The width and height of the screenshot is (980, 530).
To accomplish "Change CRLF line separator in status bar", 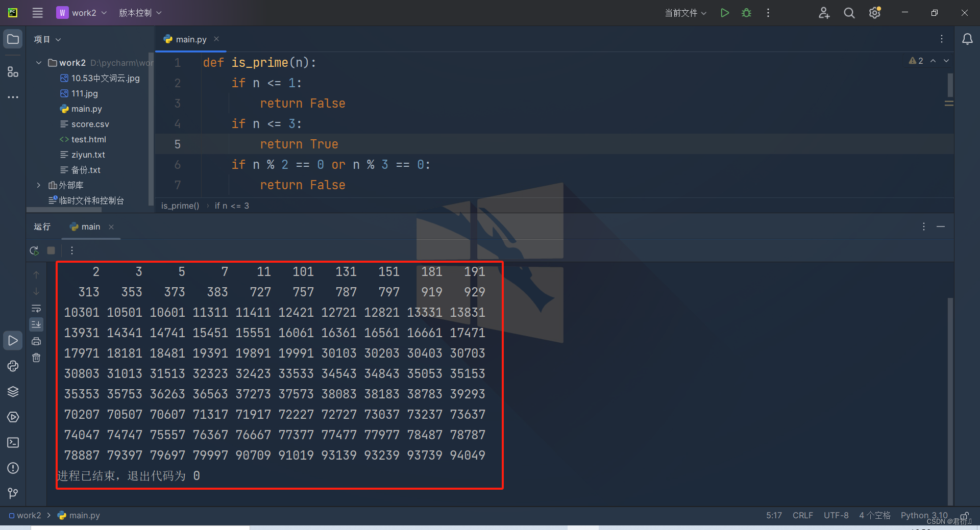I will tap(803, 515).
